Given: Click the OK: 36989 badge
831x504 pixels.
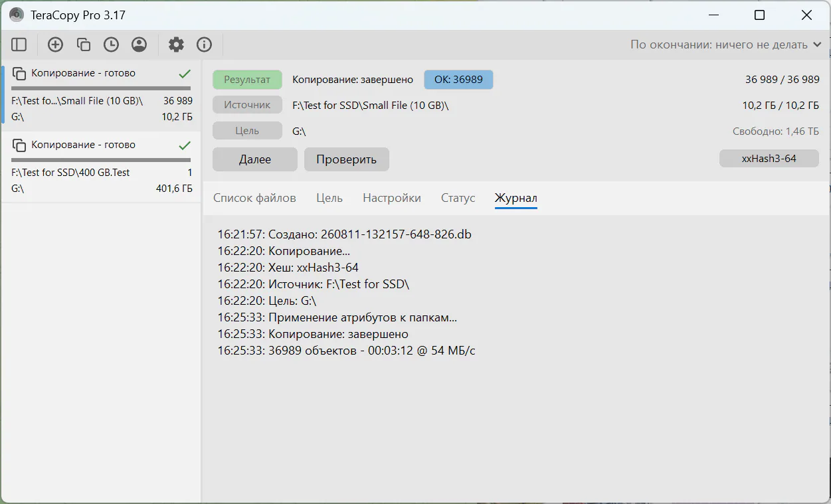Looking at the screenshot, I should 459,80.
